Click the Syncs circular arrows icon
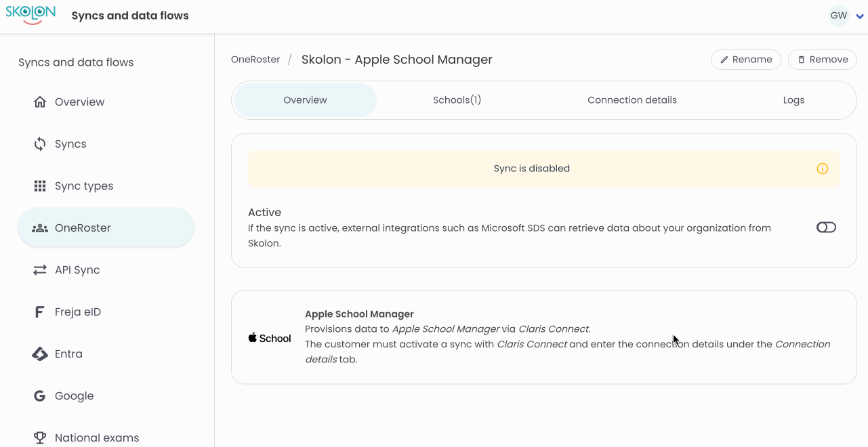 click(40, 144)
